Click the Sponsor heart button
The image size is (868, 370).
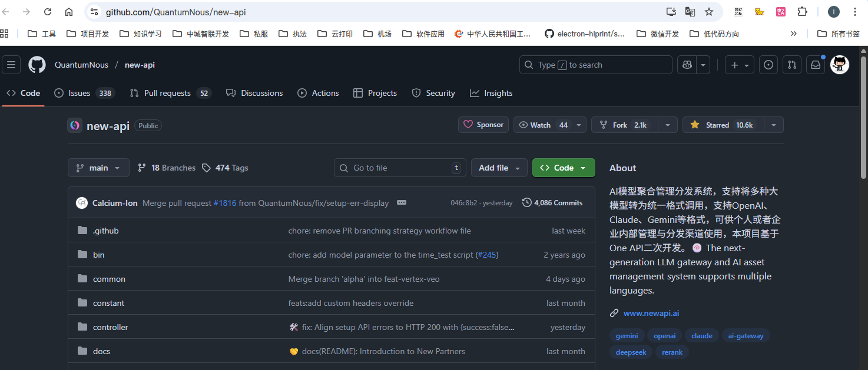483,125
